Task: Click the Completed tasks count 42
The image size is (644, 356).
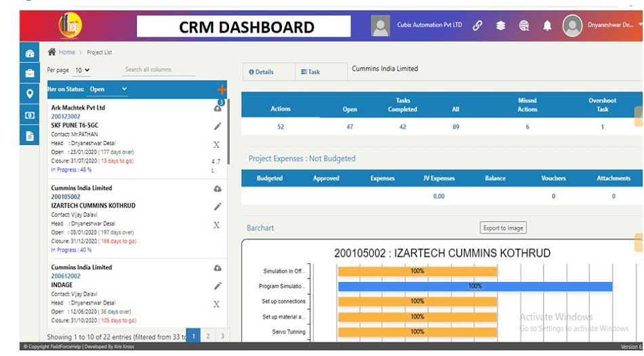Action: pyautogui.click(x=403, y=127)
